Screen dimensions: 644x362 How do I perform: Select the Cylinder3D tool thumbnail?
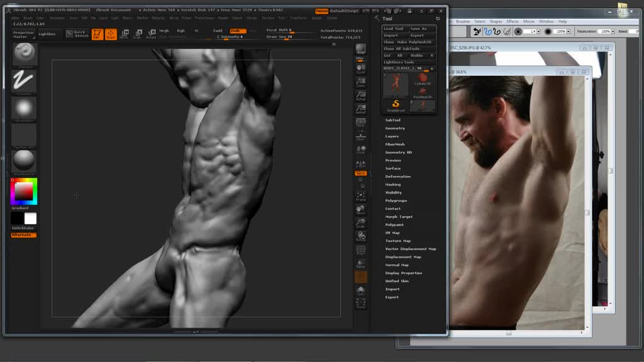(x=423, y=79)
